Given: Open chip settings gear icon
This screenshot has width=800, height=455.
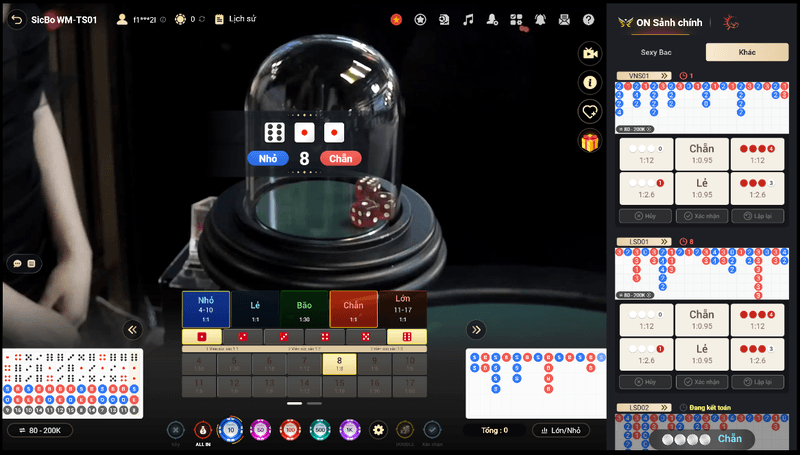Looking at the screenshot, I should [378, 430].
